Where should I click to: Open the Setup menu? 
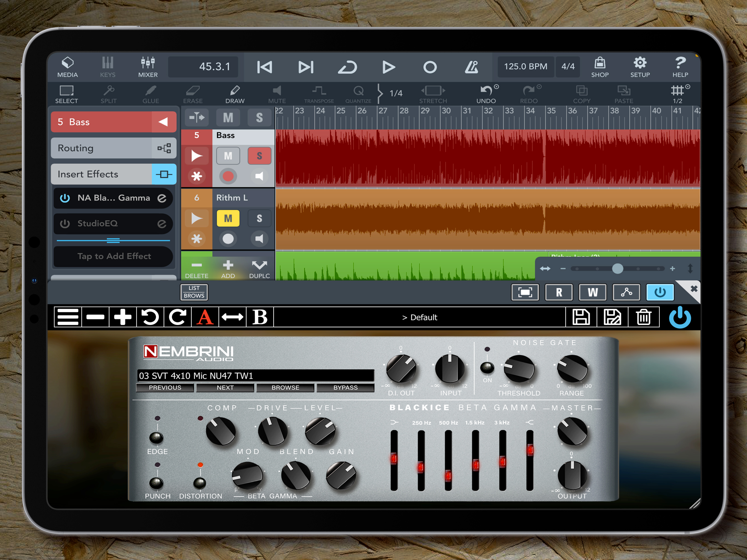[640, 67]
